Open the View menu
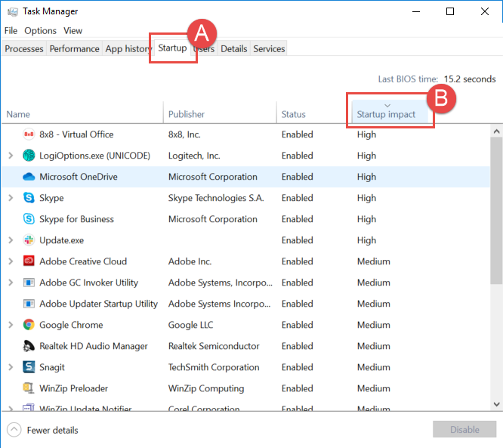503x448 pixels. pyautogui.click(x=73, y=31)
